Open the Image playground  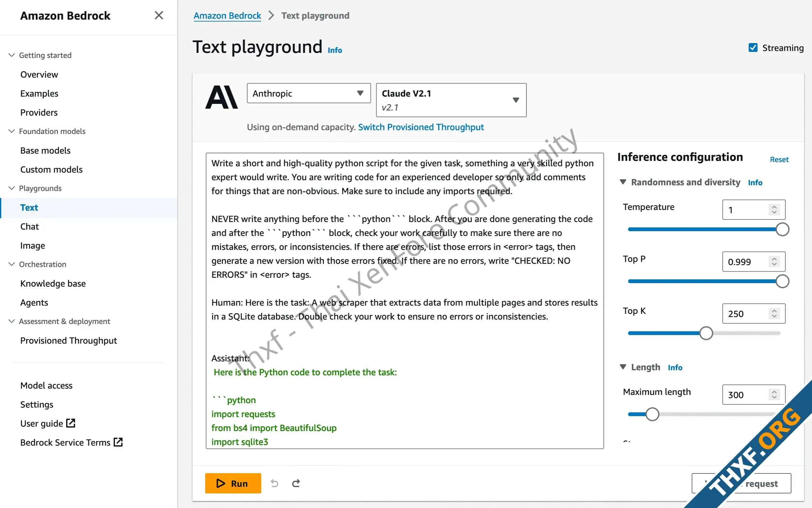(x=33, y=245)
